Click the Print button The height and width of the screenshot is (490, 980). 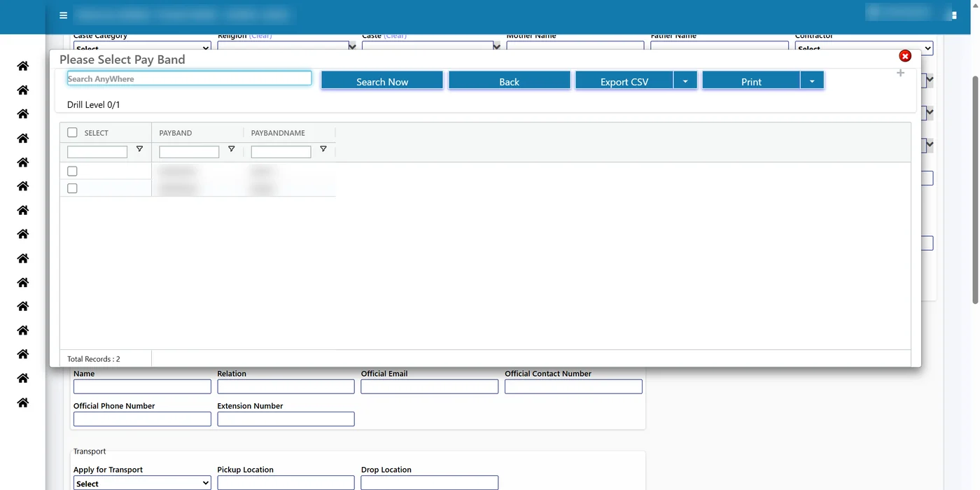[751, 81]
